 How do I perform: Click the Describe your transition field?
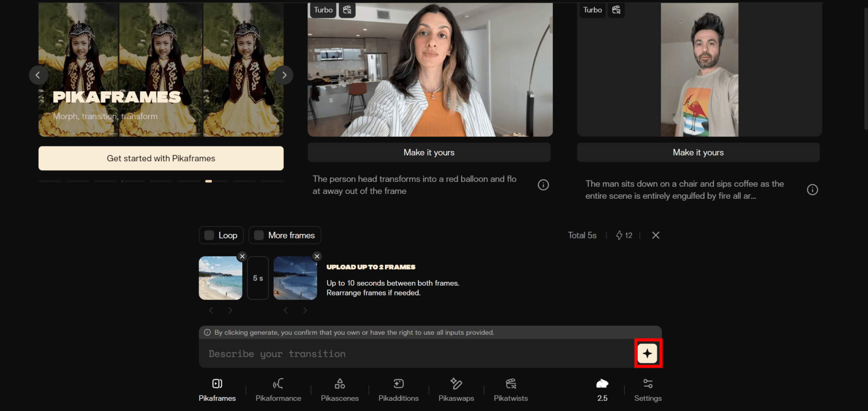pyautogui.click(x=415, y=354)
